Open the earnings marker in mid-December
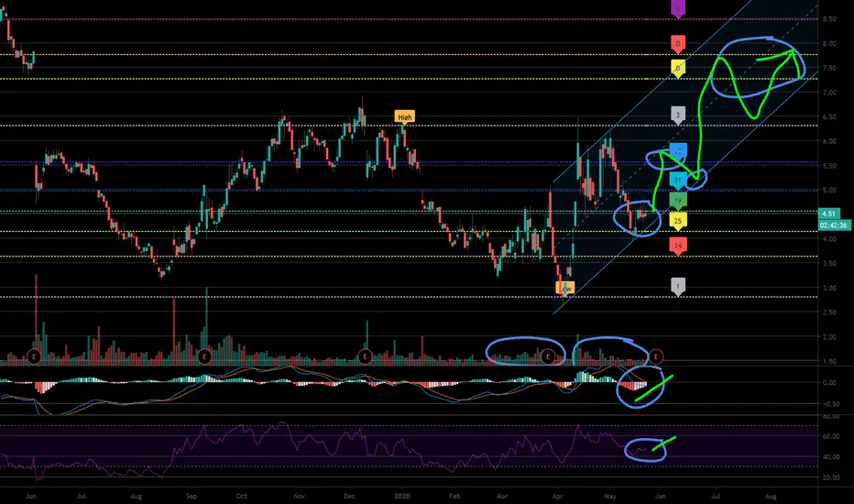Image resolution: width=854 pixels, height=504 pixels. 365,356
